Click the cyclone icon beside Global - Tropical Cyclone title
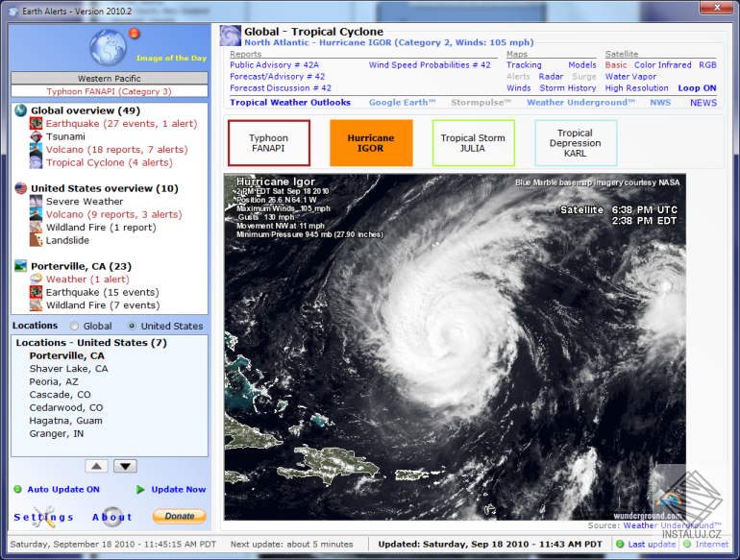The image size is (740, 560). tap(231, 36)
